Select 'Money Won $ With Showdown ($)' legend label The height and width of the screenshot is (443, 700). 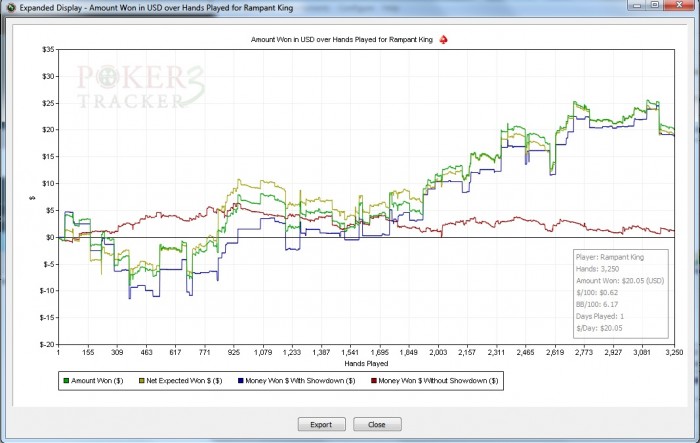[300, 381]
